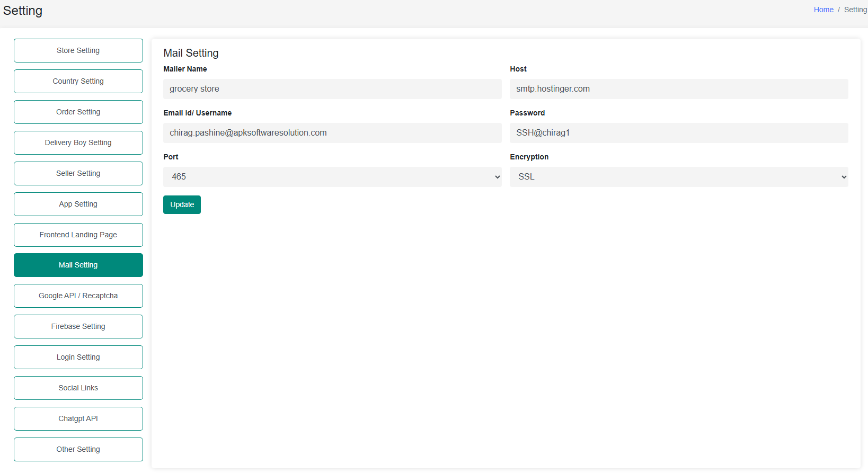
Task: Focus the Mailer Name input field
Action: click(x=332, y=89)
